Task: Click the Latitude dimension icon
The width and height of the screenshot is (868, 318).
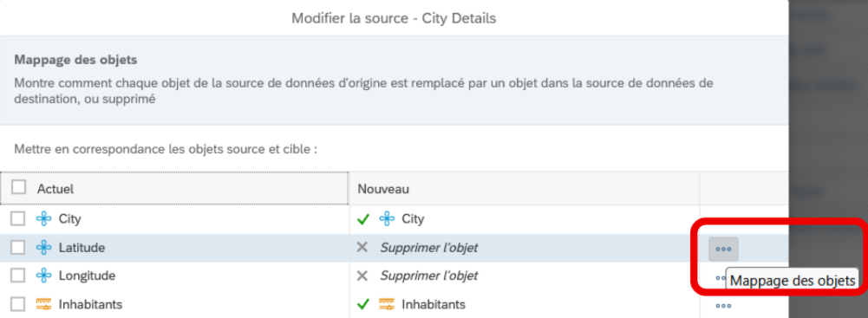Action: pos(43,248)
